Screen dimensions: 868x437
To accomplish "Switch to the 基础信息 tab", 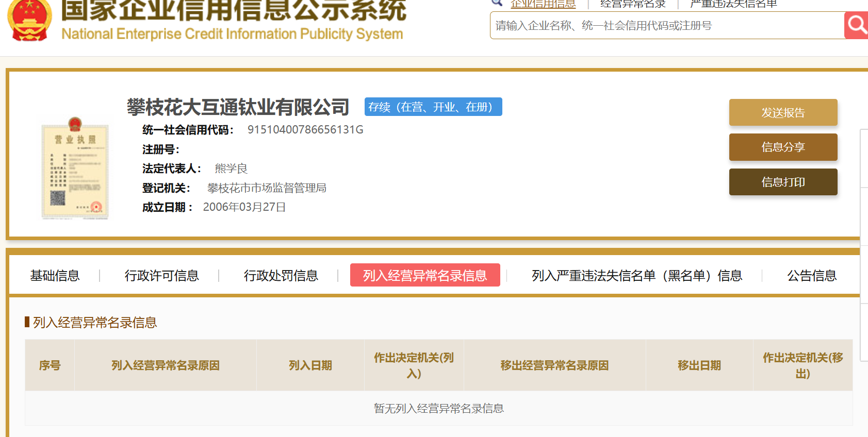I will (55, 276).
